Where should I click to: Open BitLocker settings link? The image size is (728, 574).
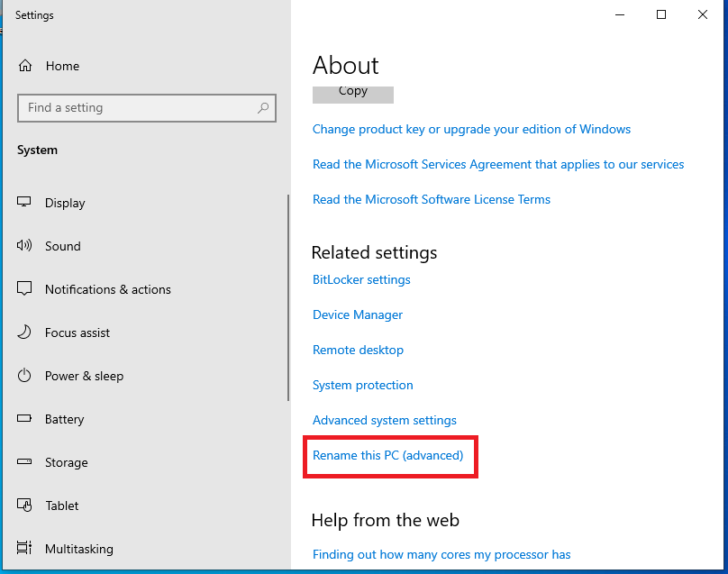[361, 279]
